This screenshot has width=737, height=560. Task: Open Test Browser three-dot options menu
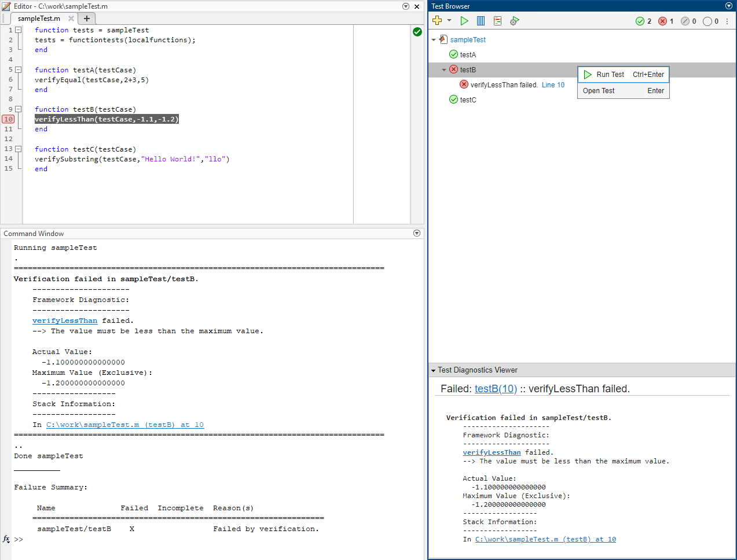[x=727, y=21]
